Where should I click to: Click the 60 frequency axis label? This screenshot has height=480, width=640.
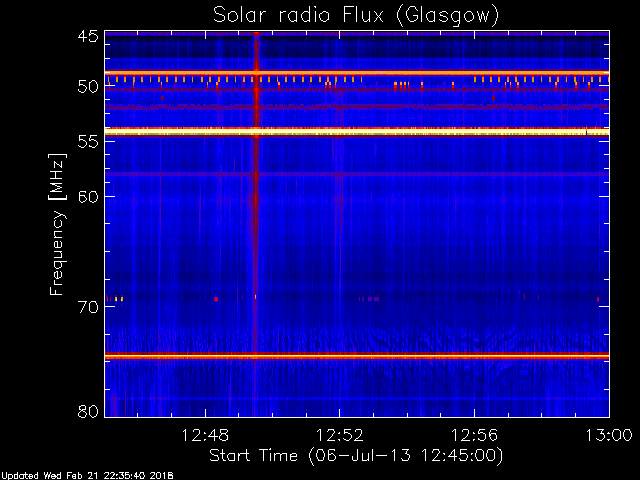pyautogui.click(x=88, y=196)
